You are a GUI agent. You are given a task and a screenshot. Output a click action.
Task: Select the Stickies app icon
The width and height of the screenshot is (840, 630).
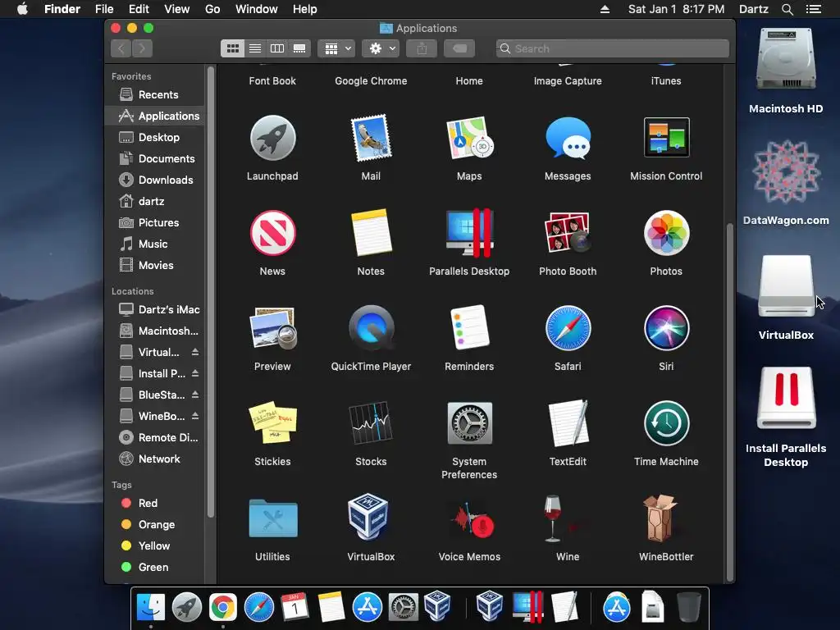coord(272,422)
